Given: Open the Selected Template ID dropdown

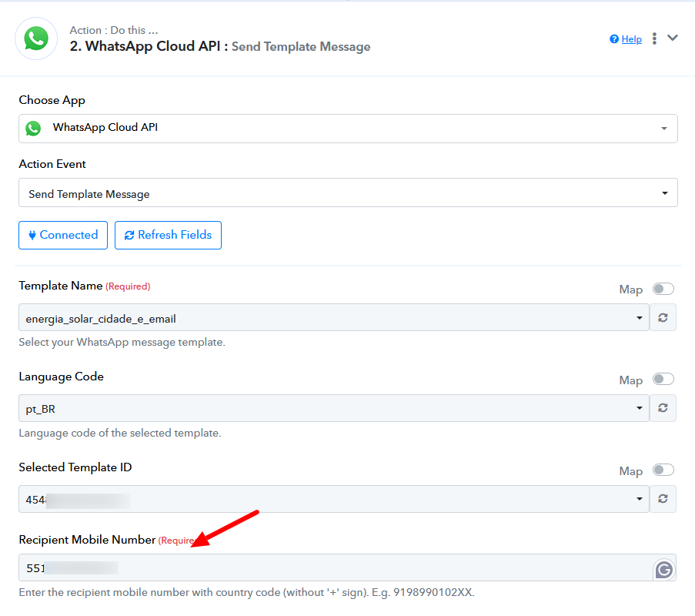Looking at the screenshot, I should pos(334,499).
